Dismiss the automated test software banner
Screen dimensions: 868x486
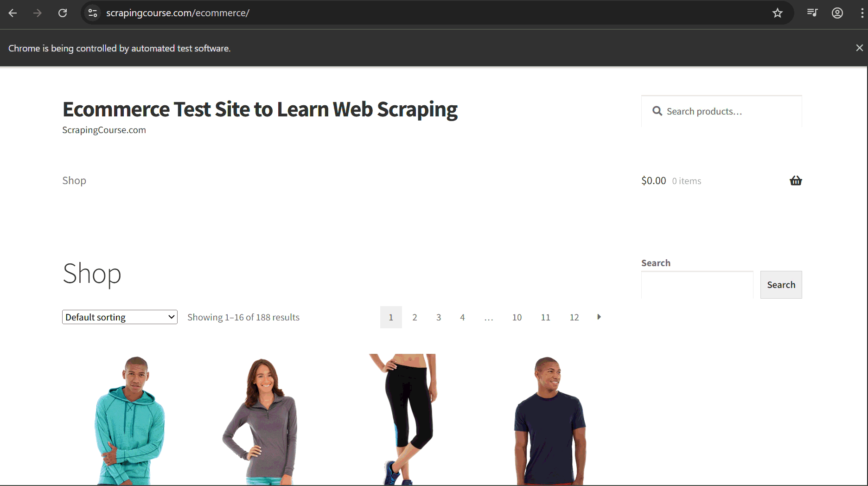(859, 48)
